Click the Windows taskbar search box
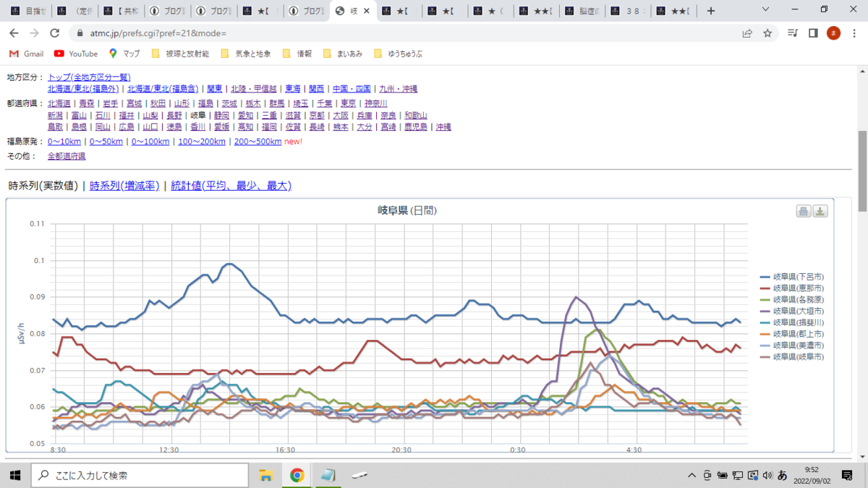This screenshot has width=868, height=488. (x=140, y=475)
